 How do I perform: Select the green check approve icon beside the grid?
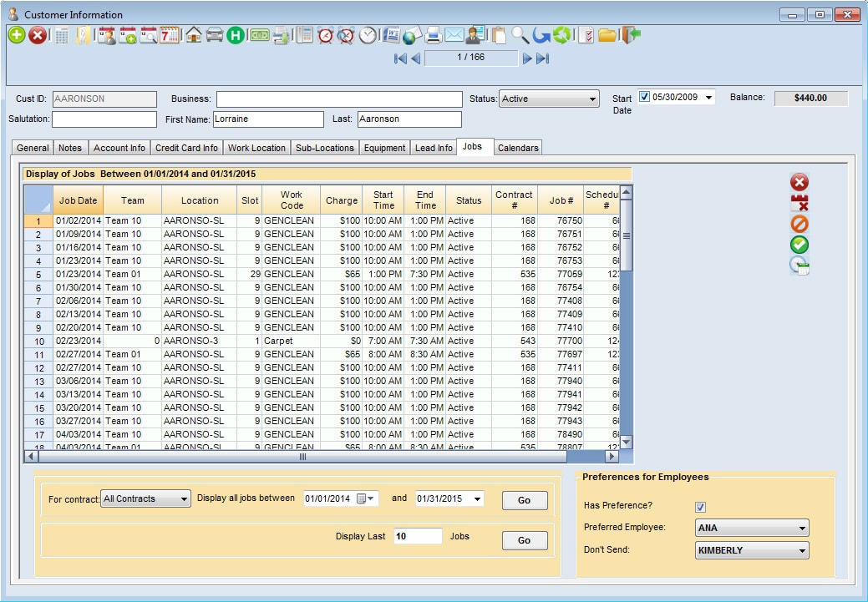799,245
